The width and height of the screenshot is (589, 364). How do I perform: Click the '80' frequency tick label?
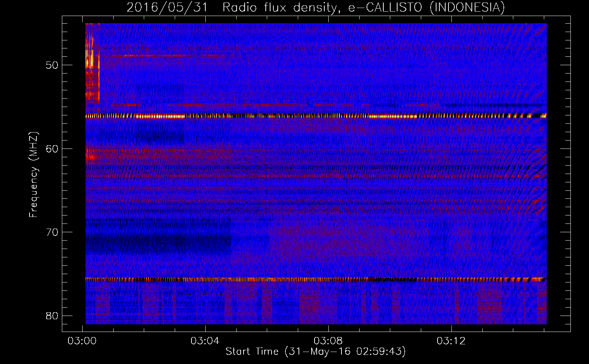click(52, 316)
